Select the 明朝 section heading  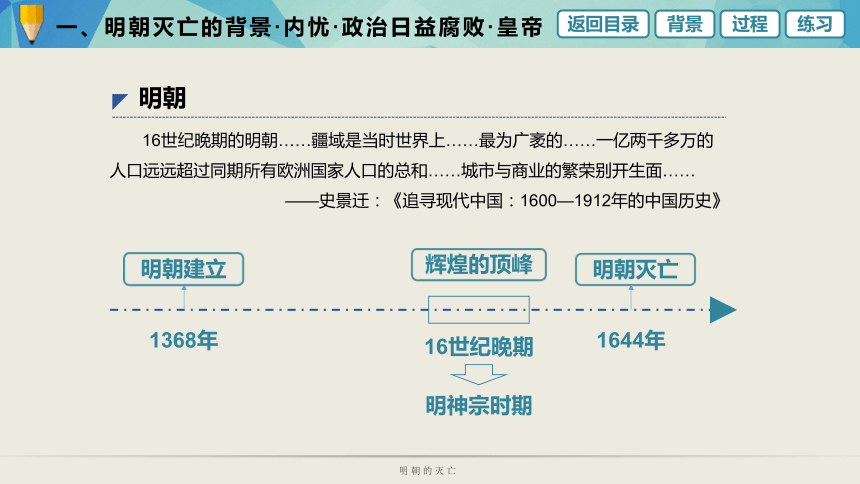pos(162,99)
